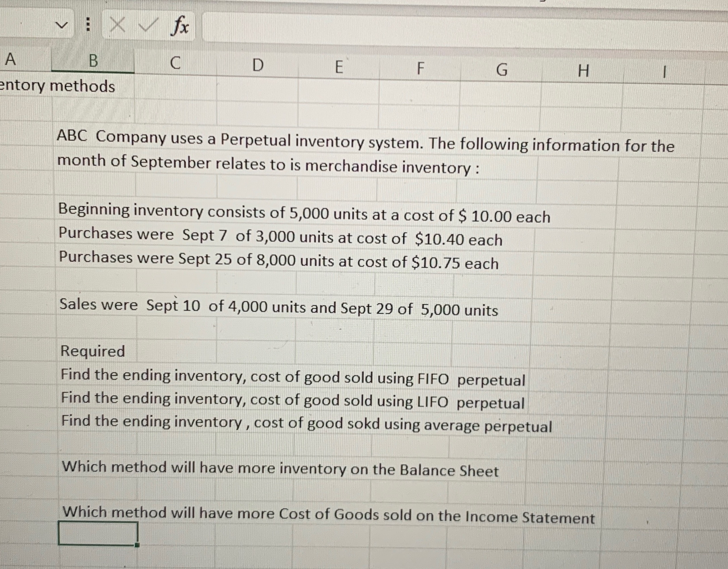The image size is (728, 569).
Task: Click the Cancel X formula icon
Action: pos(118,25)
